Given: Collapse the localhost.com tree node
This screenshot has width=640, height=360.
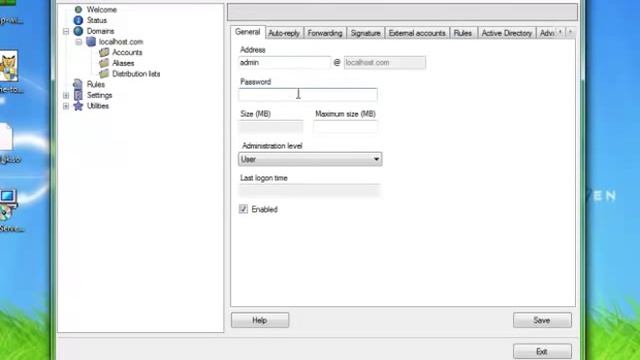Looking at the screenshot, I should (x=79, y=42).
